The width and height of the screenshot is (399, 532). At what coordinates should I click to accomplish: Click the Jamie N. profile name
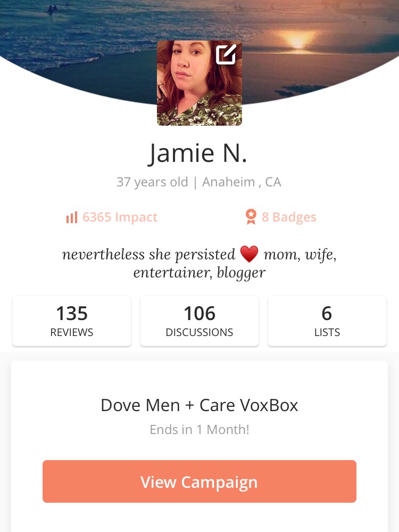pyautogui.click(x=198, y=153)
